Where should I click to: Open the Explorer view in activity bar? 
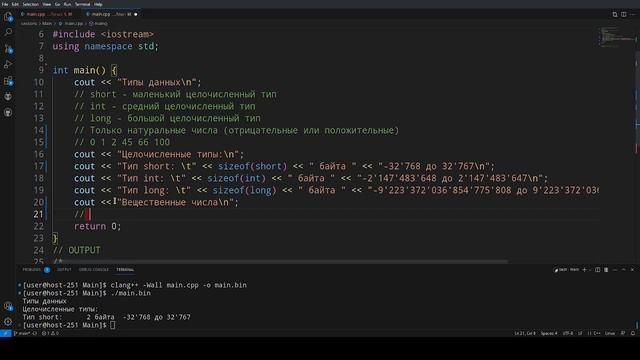click(8, 17)
